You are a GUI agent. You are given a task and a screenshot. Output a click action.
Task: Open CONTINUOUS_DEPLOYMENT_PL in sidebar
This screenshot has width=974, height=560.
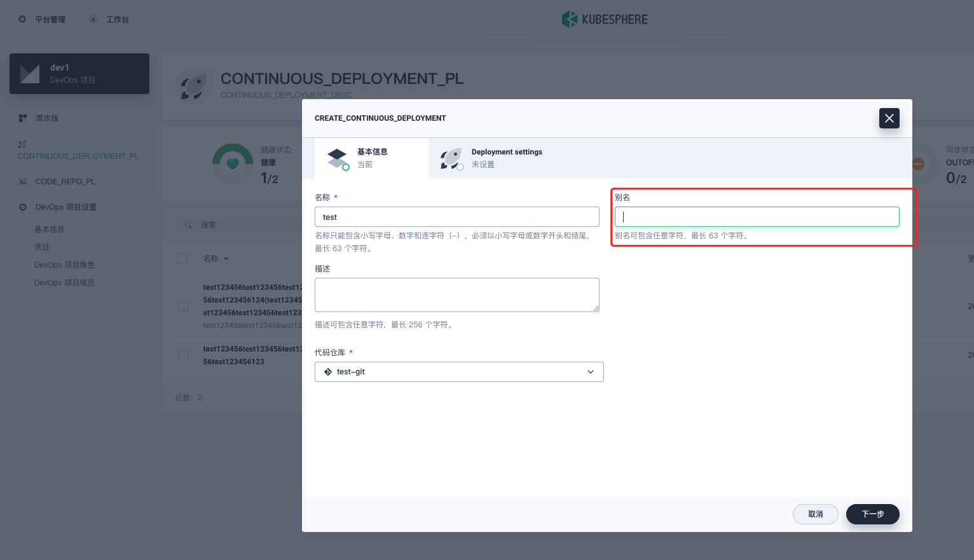[x=78, y=156]
